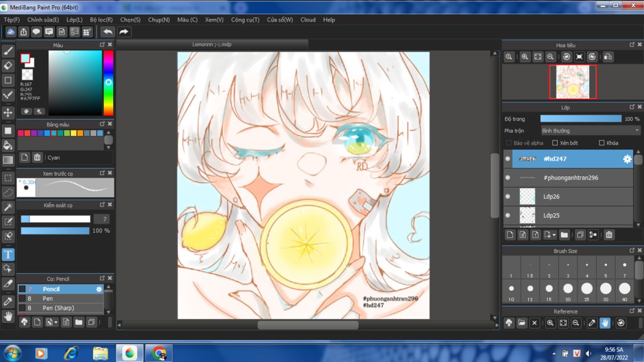Image resolution: width=644 pixels, height=362 pixels.
Task: Delete the selected layer with trash icon
Action: pyautogui.click(x=609, y=234)
